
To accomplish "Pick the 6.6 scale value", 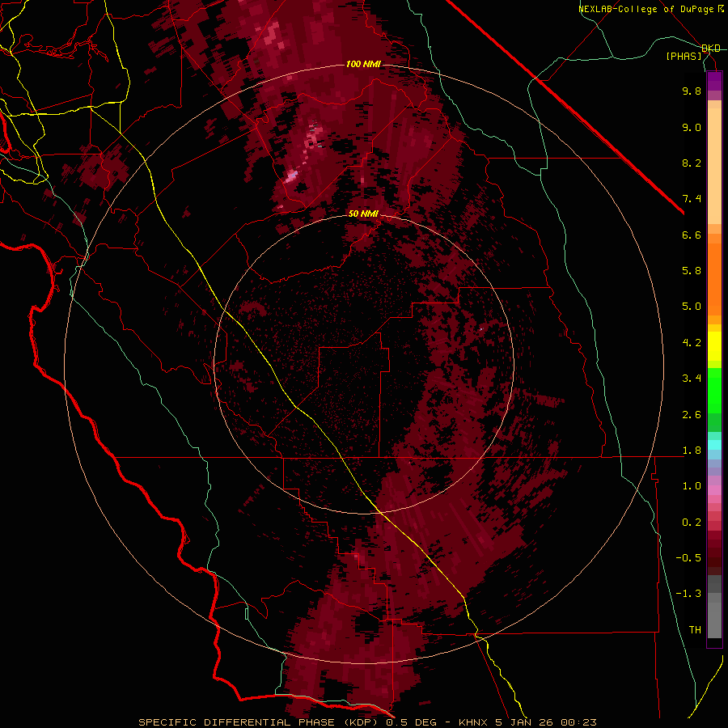I will (x=692, y=235).
